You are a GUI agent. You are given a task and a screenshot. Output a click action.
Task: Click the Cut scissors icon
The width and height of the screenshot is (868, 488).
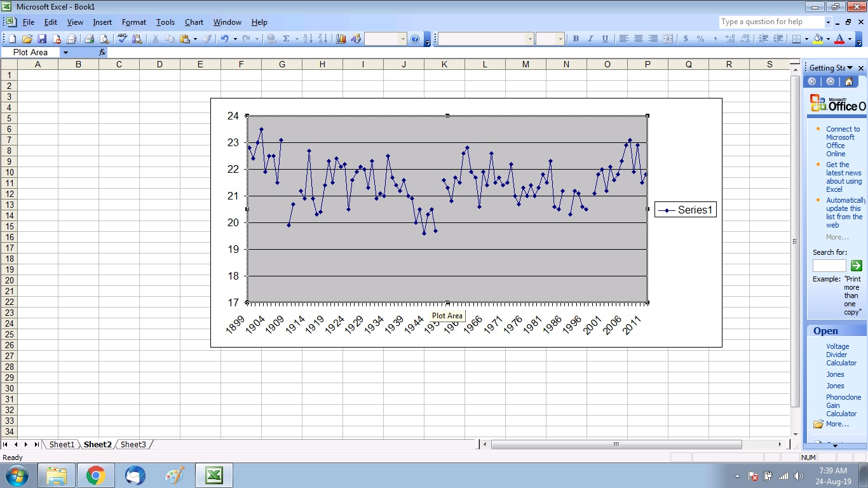tap(155, 39)
